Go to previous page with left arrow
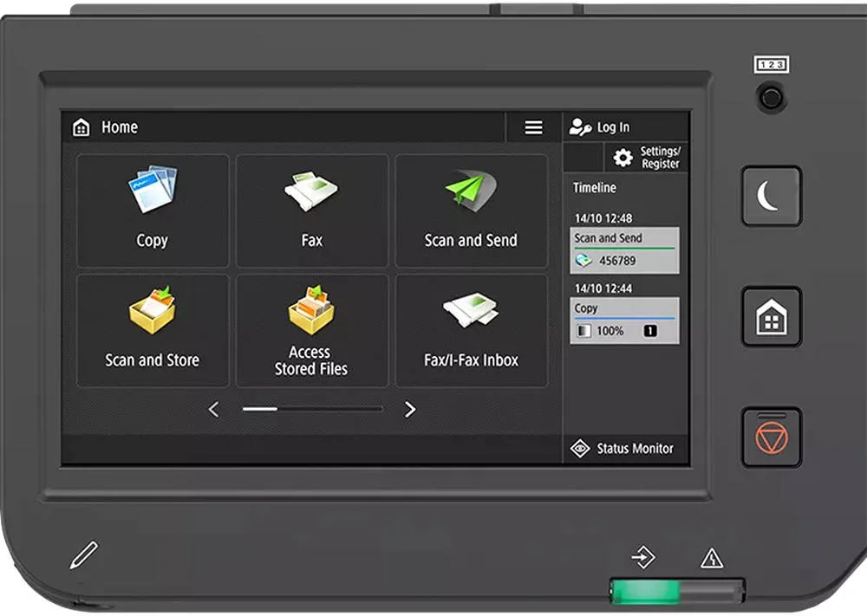 point(213,410)
